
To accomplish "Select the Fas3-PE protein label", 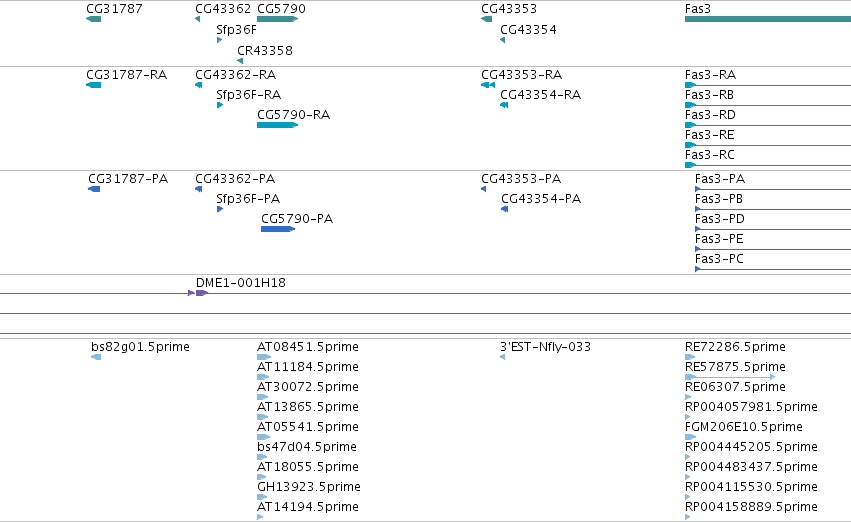I will click(x=719, y=239).
